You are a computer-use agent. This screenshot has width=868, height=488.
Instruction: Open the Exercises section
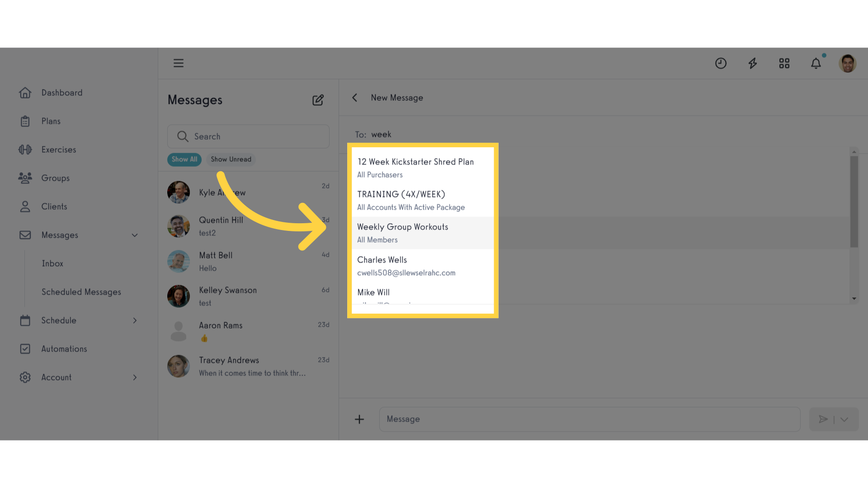coord(59,150)
